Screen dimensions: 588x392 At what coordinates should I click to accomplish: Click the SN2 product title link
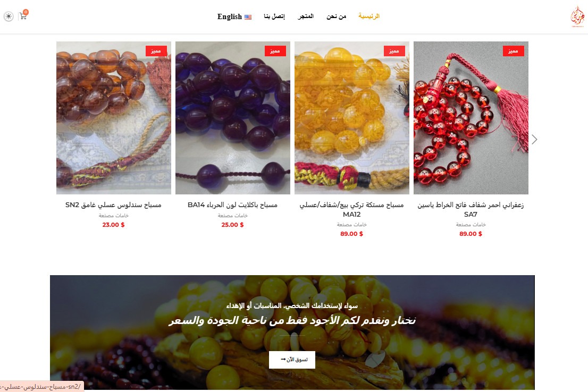click(x=113, y=205)
